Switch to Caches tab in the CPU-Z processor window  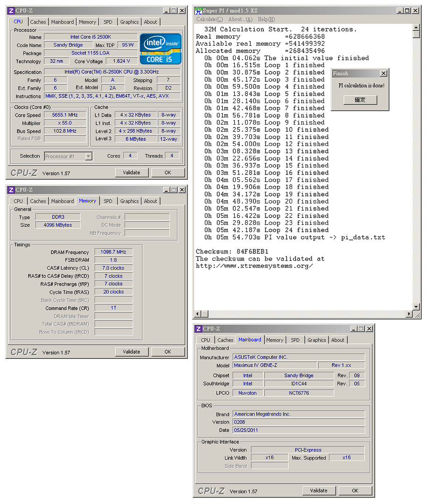(38, 22)
